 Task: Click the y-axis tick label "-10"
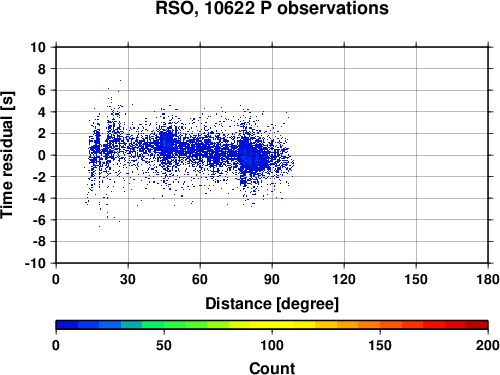pyautogui.click(x=36, y=263)
